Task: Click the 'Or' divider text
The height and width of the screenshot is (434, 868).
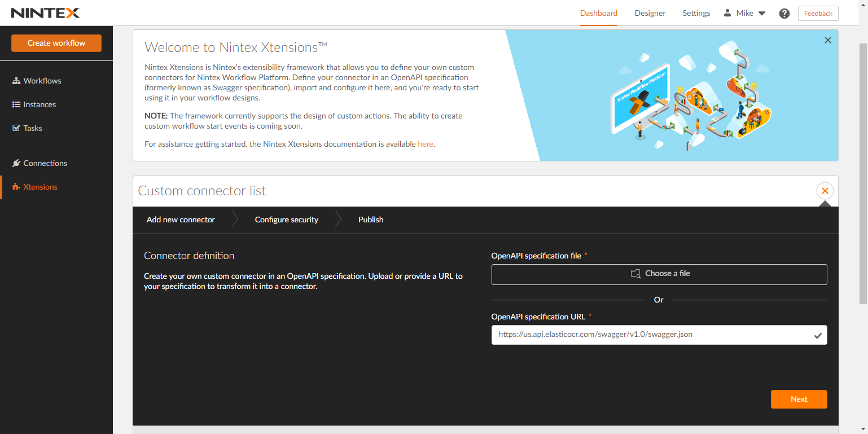Action: pos(659,300)
